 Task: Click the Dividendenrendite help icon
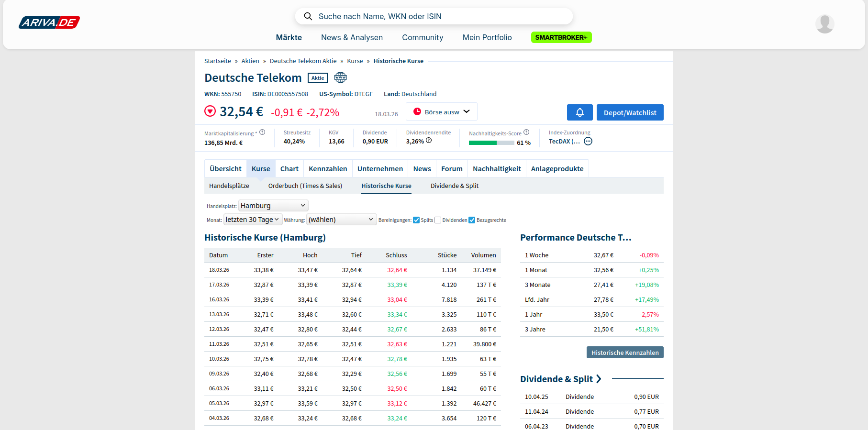429,141
